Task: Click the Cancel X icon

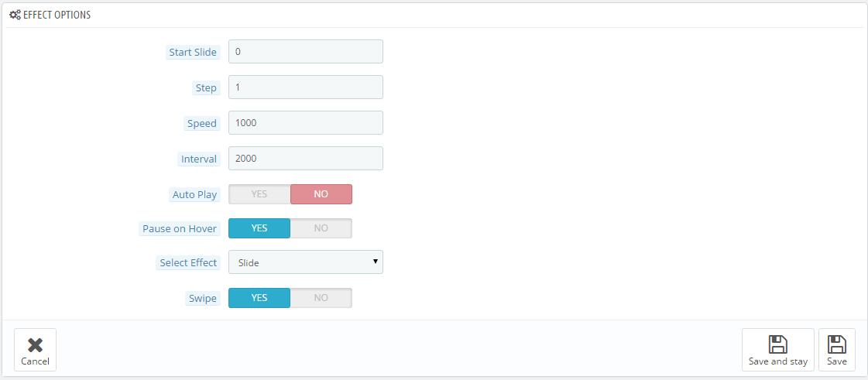Action: pos(35,345)
